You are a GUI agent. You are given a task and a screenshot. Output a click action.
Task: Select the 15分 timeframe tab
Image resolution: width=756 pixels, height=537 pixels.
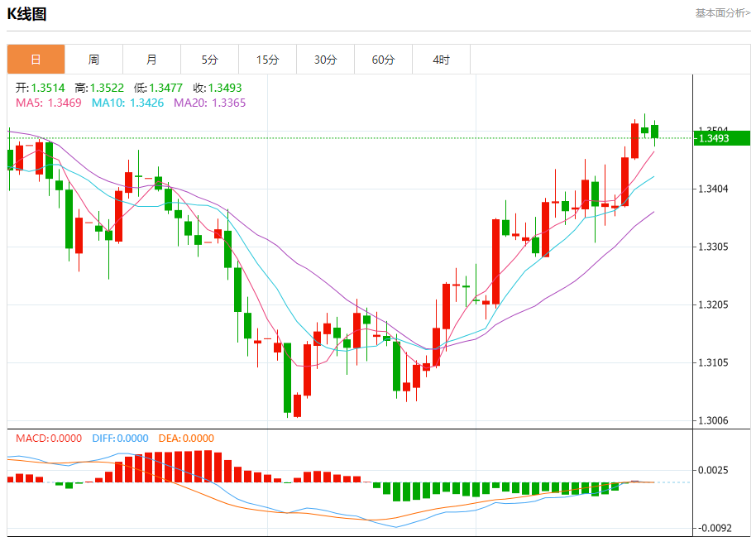(267, 60)
